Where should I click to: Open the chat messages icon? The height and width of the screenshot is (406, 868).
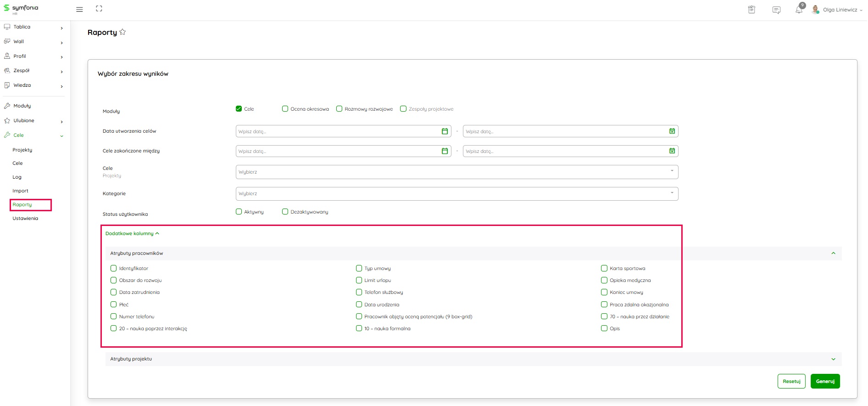(x=776, y=10)
